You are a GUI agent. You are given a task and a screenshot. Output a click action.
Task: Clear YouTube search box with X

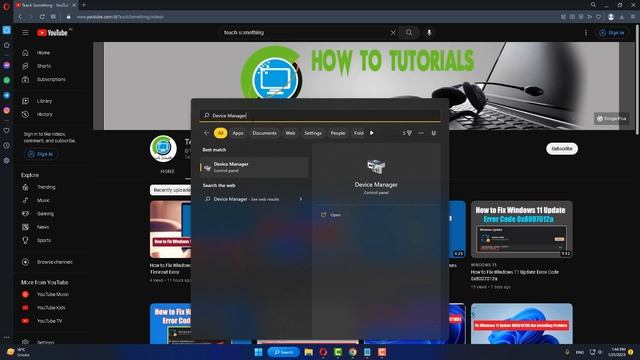click(x=393, y=33)
